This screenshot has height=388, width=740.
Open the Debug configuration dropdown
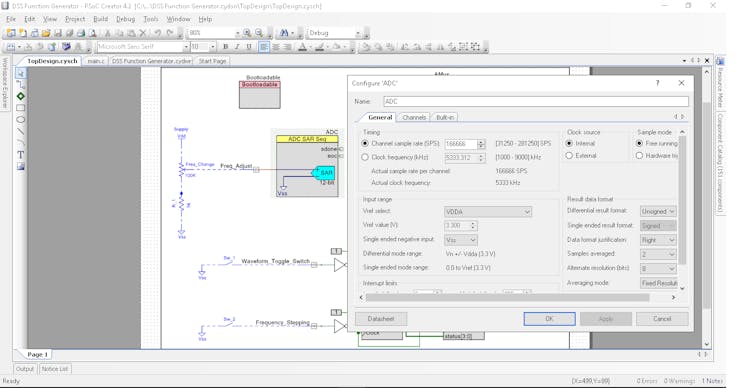click(357, 33)
